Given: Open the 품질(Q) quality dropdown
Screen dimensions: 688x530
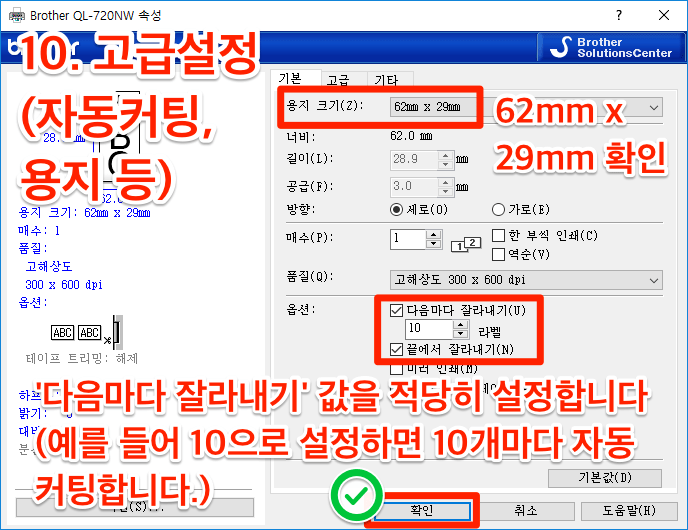Looking at the screenshot, I should [x=526, y=280].
